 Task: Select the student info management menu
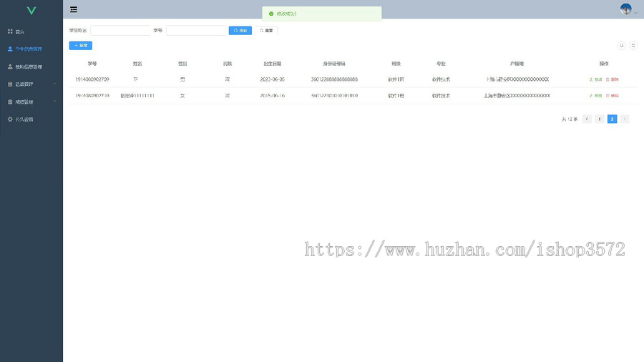pos(31,49)
